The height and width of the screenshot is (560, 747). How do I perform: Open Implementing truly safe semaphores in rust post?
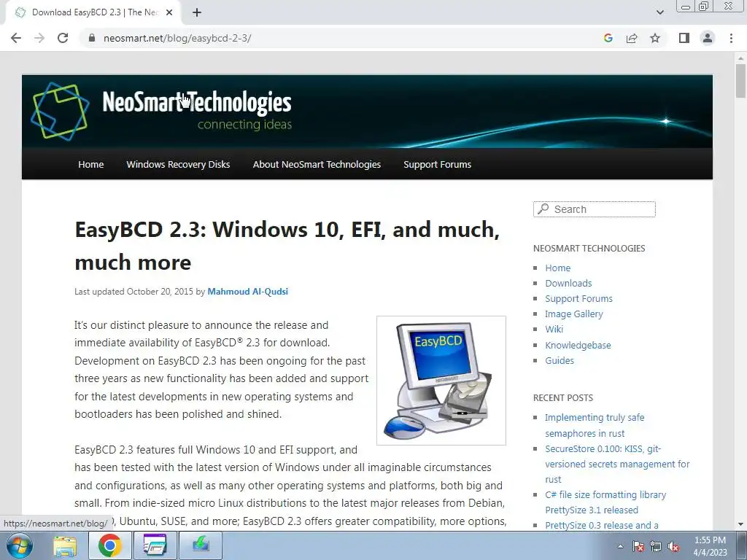click(595, 425)
